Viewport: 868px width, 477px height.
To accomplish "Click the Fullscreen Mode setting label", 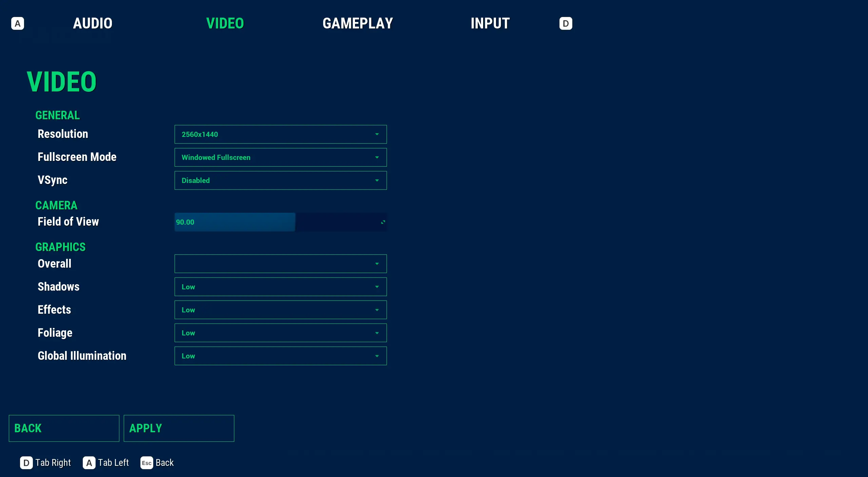I will click(77, 157).
